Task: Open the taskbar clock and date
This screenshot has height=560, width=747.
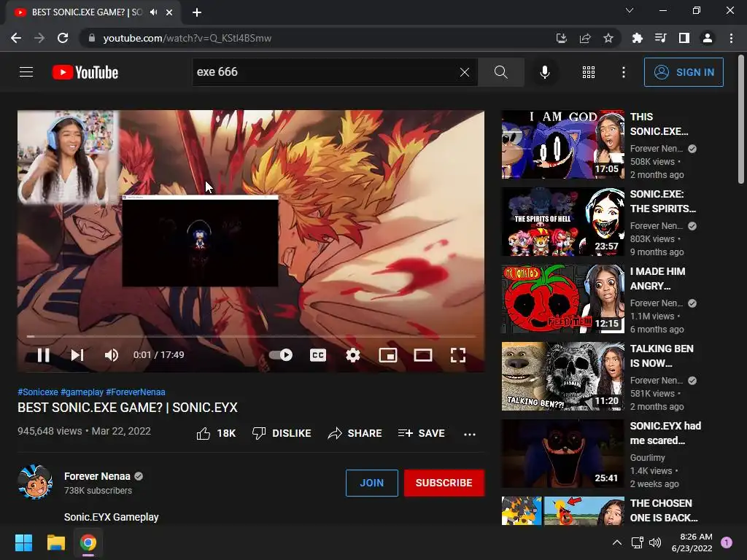Action: (x=692, y=542)
